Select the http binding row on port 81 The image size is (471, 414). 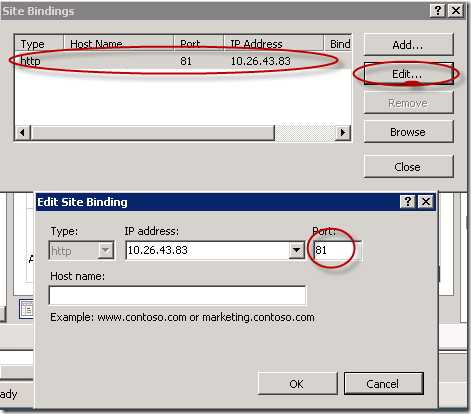coord(183,61)
